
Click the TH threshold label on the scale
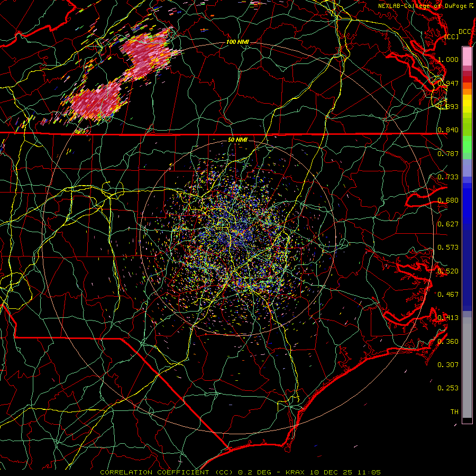point(454,412)
